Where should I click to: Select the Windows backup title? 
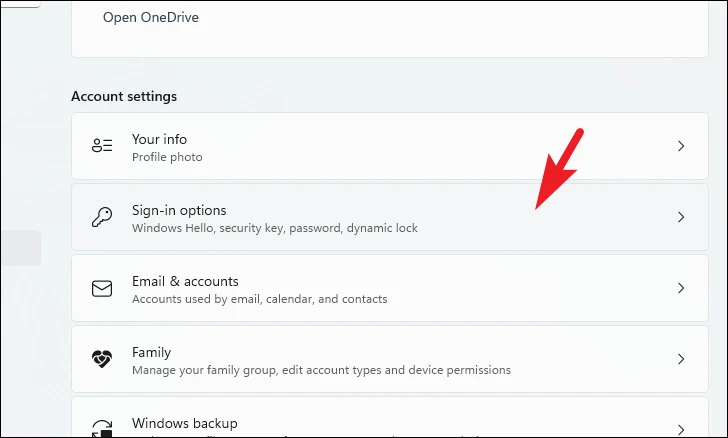(x=184, y=423)
